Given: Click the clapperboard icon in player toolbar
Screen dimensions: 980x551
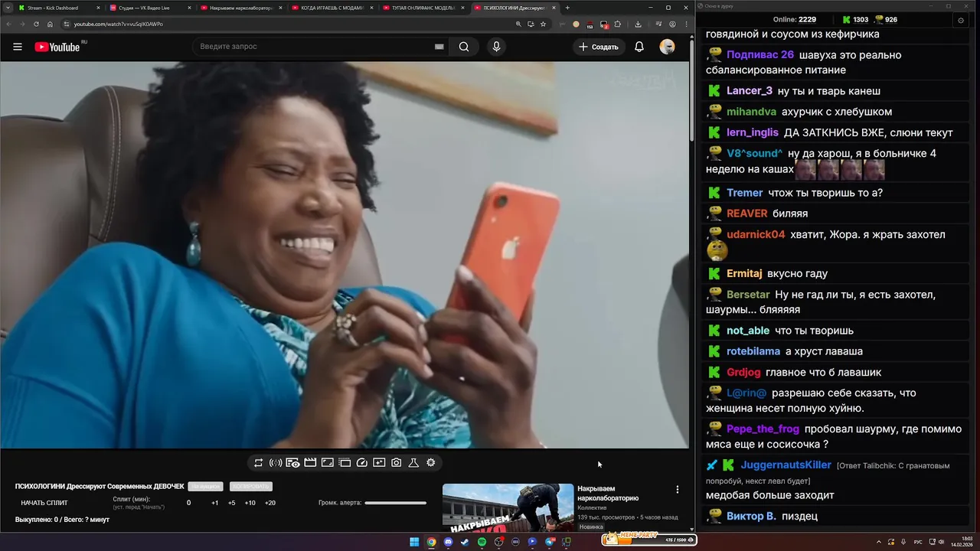Looking at the screenshot, I should pyautogui.click(x=310, y=463).
